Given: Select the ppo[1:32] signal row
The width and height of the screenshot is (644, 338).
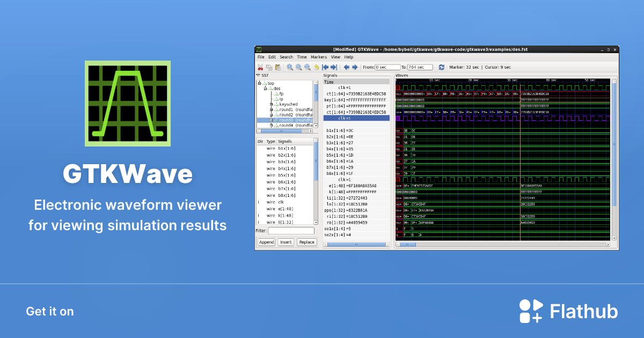Looking at the screenshot, I should click(x=356, y=210).
